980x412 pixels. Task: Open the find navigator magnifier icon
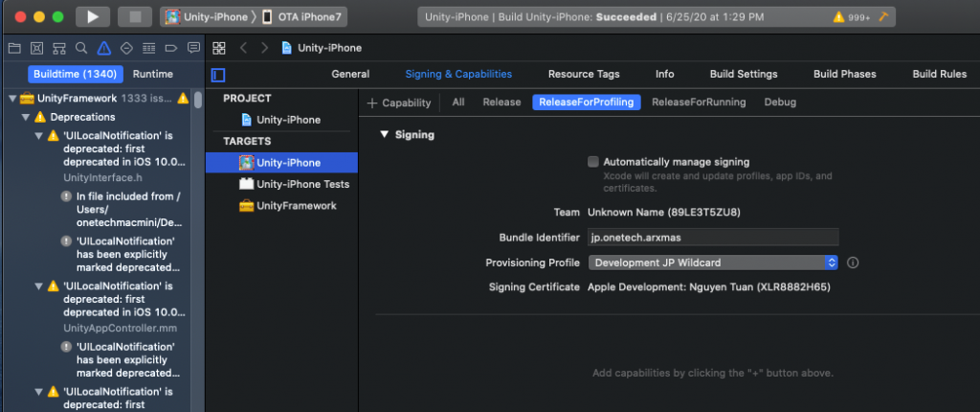81,48
